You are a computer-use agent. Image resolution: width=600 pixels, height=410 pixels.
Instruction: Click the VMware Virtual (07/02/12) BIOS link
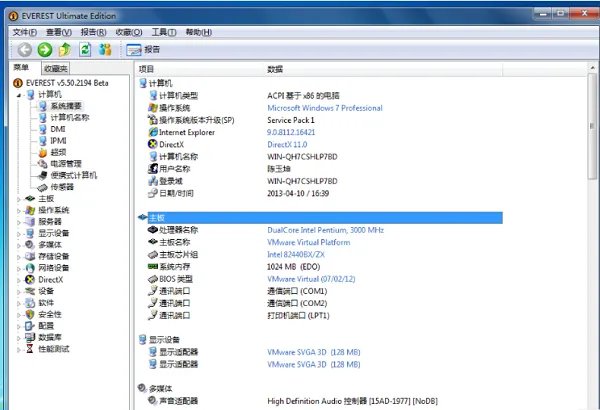tap(311, 279)
